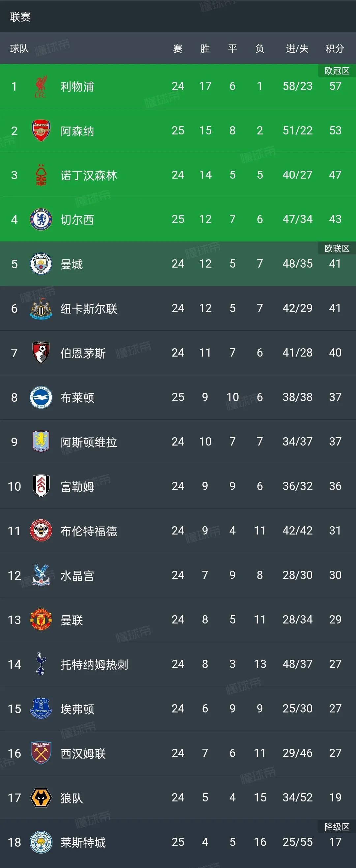Screen dimensions: 356x868
Task: Tap the Manchester City badge
Action: point(41,264)
